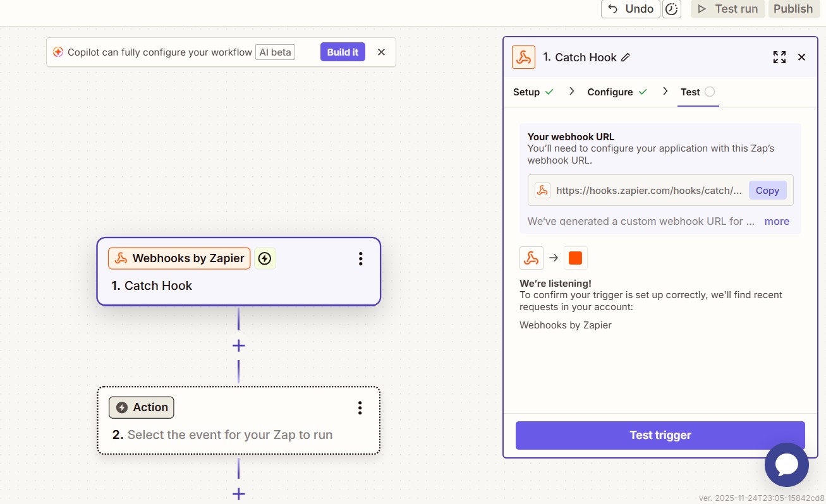Viewport: 826px width, 504px height.
Task: Click the pencil icon to rename Catch Hook
Action: [x=626, y=57]
